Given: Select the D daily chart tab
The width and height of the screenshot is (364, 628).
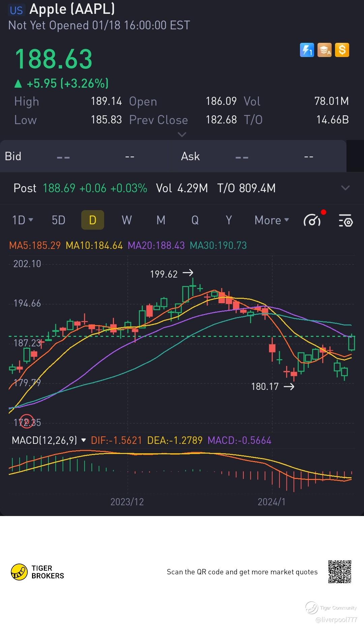Looking at the screenshot, I should [x=93, y=220].
